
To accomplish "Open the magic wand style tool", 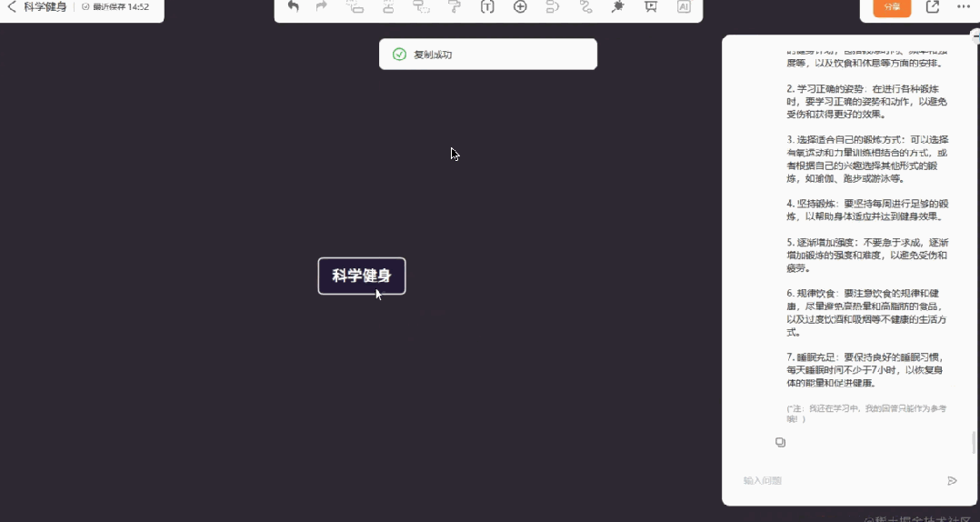I will click(x=618, y=6).
